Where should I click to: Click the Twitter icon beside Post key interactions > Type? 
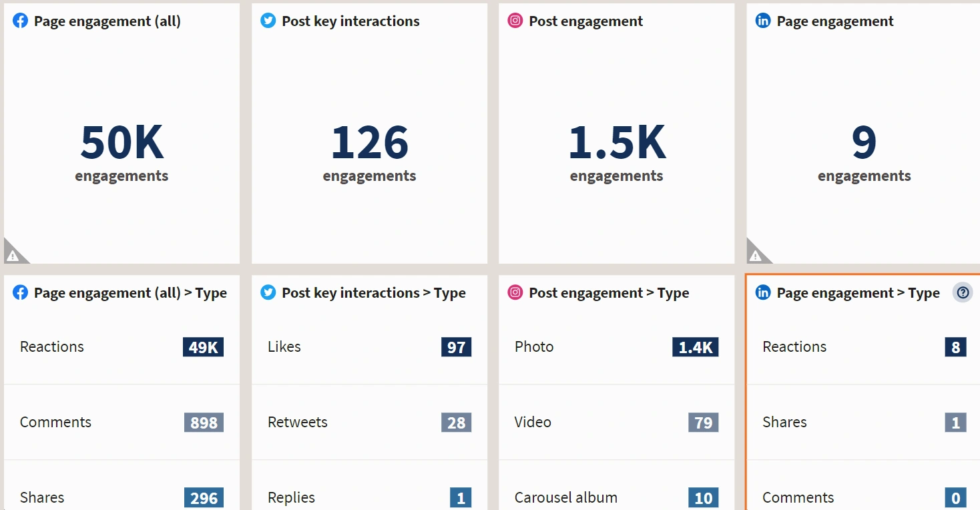pos(268,292)
